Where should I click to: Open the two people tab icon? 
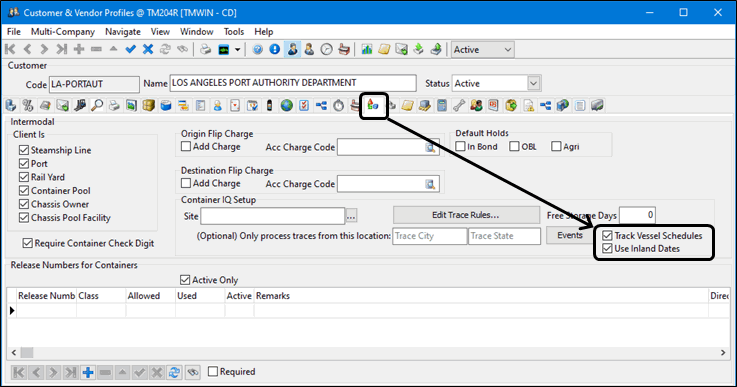tap(476, 105)
